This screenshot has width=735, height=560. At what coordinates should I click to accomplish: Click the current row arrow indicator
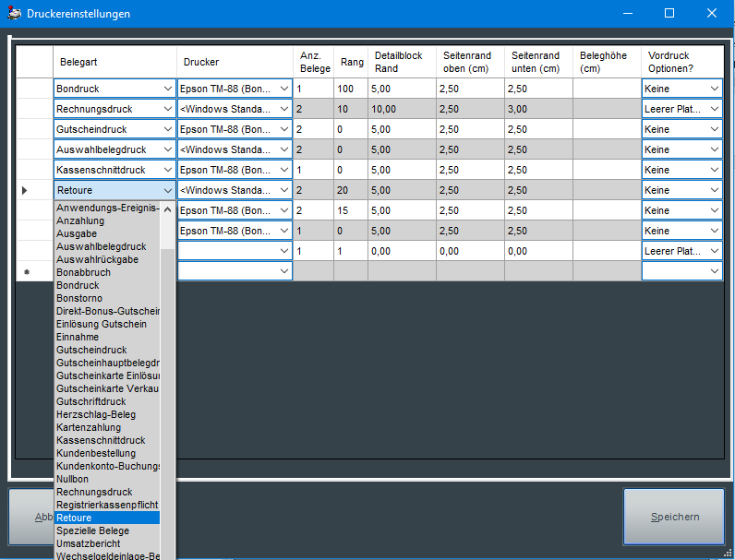click(x=25, y=190)
